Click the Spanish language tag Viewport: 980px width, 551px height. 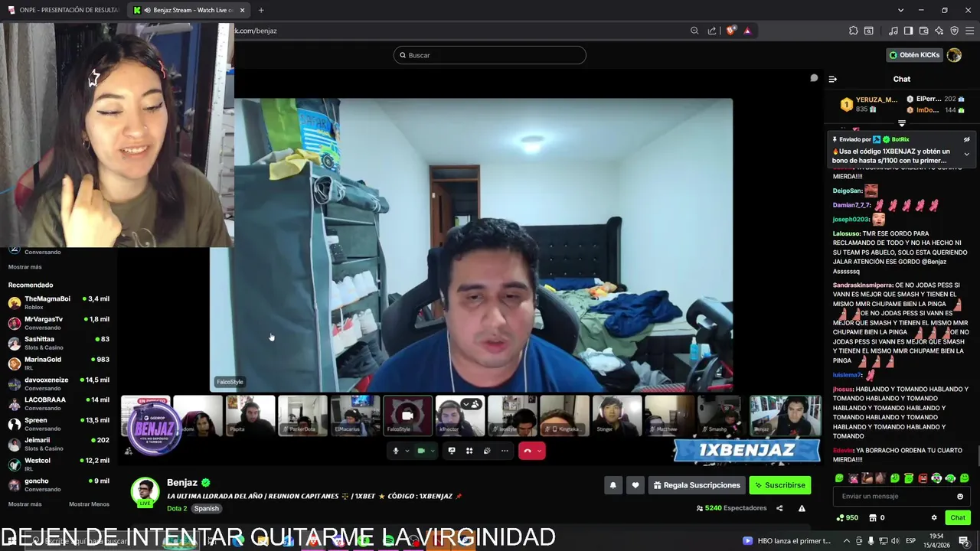tap(206, 508)
